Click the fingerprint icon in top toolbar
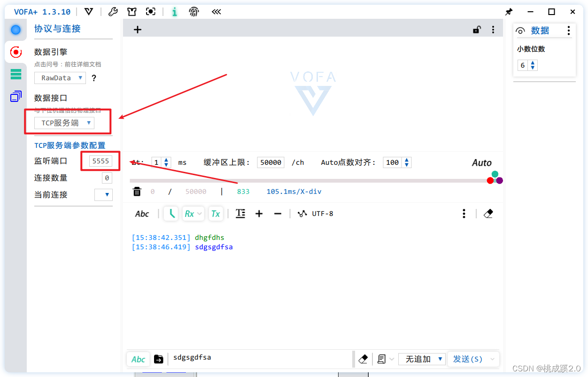The width and height of the screenshot is (588, 377). point(193,11)
